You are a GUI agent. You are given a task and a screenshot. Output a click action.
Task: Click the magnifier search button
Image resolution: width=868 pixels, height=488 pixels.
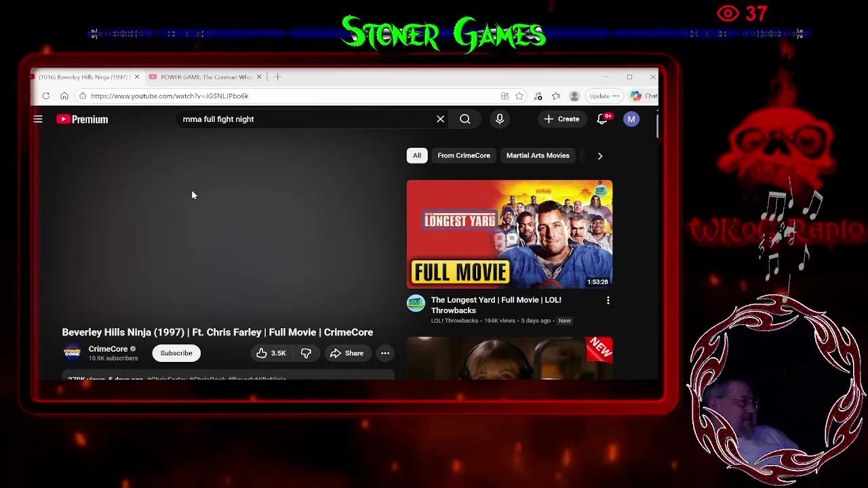tap(465, 119)
